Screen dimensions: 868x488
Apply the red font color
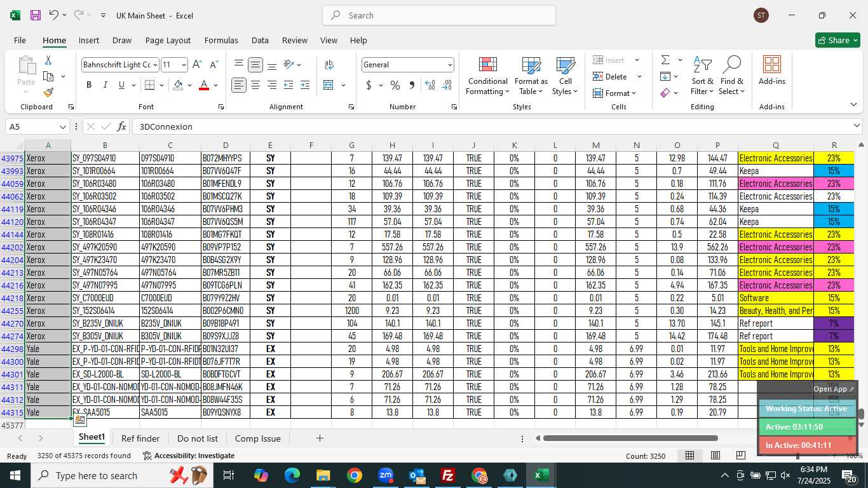click(204, 85)
